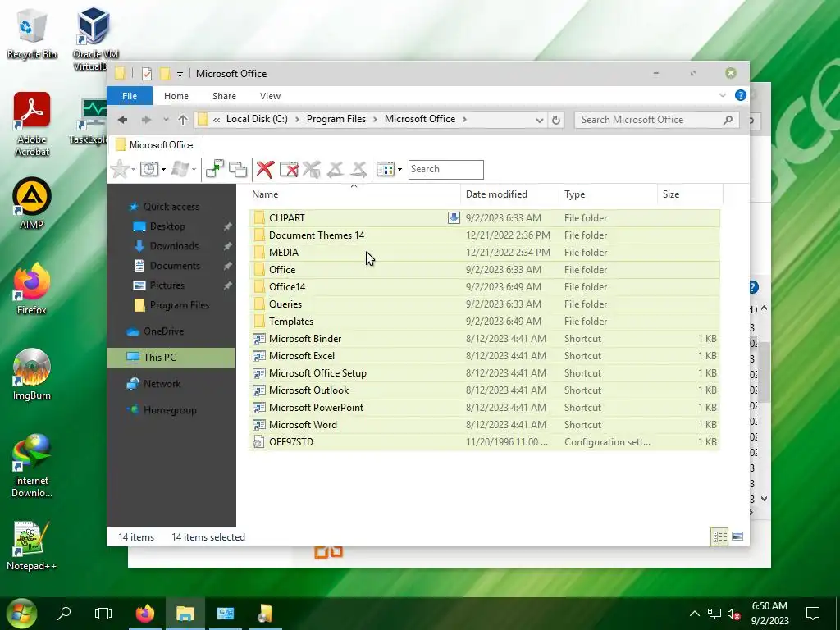The image size is (840, 630).
Task: Select the Microsoft Office folder tab
Action: (x=155, y=144)
